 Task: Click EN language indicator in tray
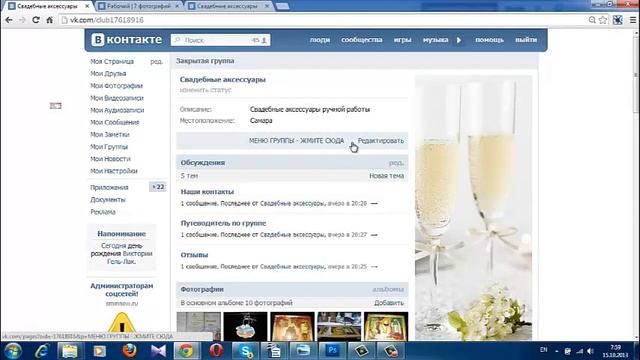[x=543, y=350]
